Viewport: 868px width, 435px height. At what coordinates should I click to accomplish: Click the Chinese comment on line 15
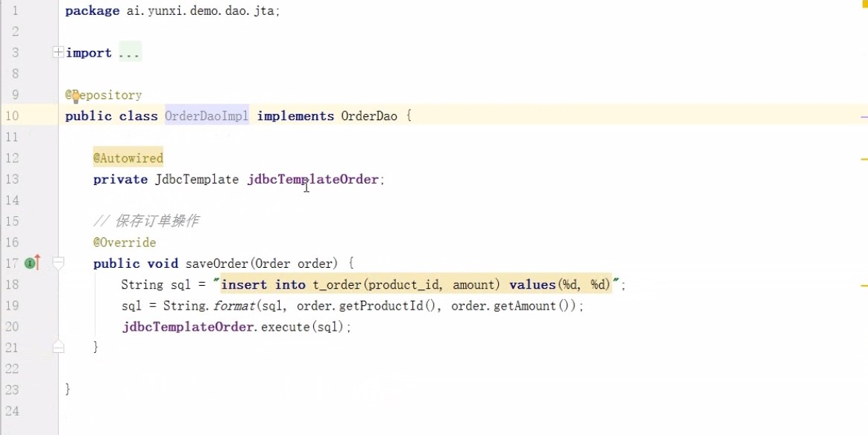tap(146, 221)
